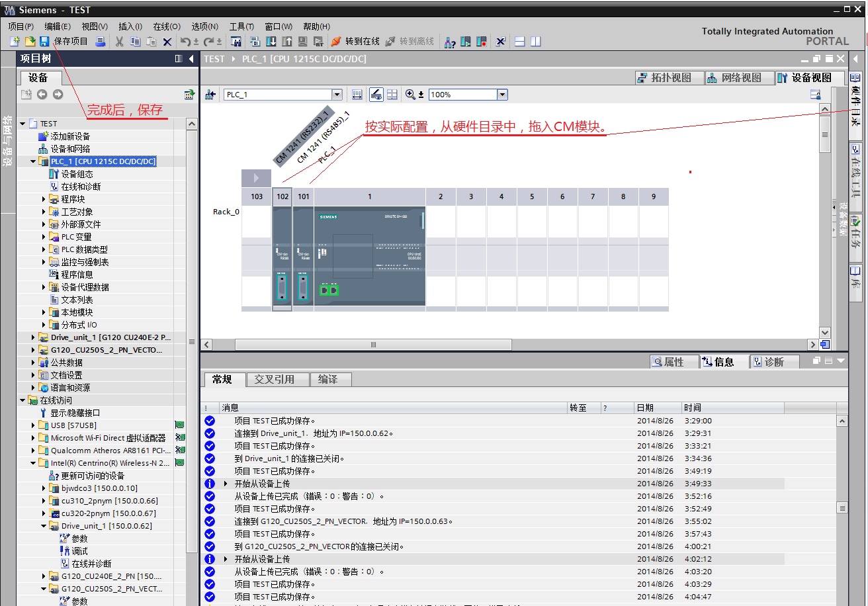Expand the Drive_unit_1 G120 device node
This screenshot has height=606, width=868.
[34, 337]
